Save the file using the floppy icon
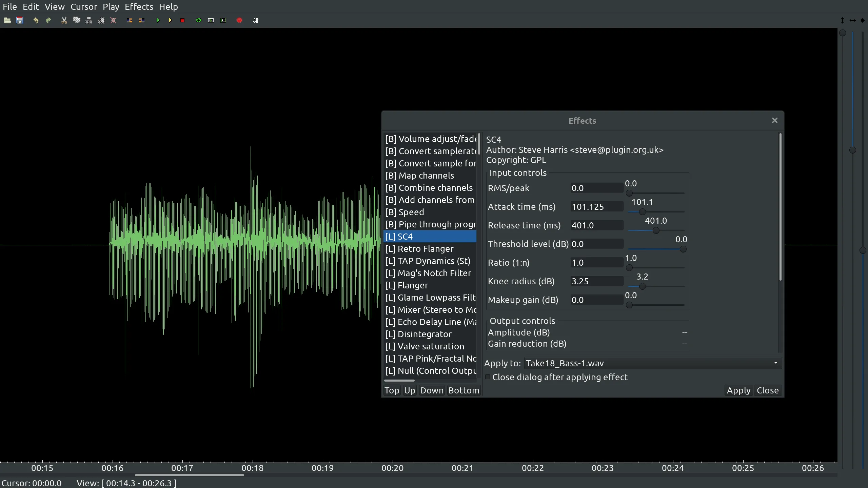The image size is (868, 488). click(20, 20)
